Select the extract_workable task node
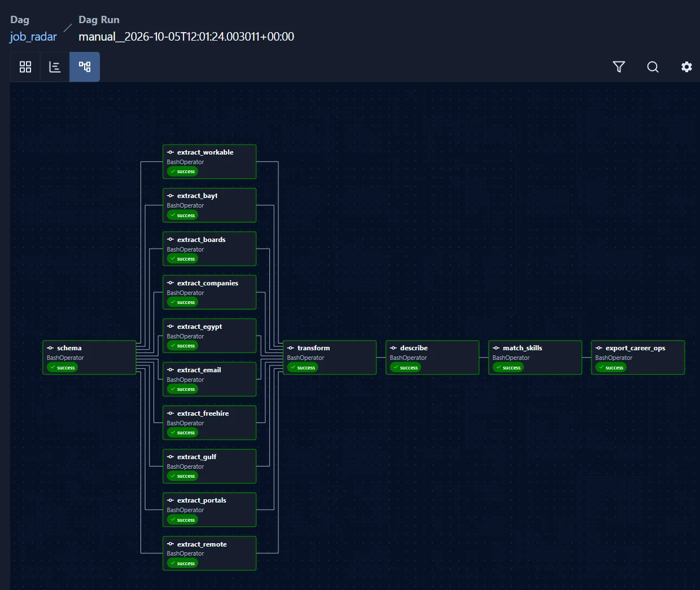700x590 pixels. coord(209,162)
